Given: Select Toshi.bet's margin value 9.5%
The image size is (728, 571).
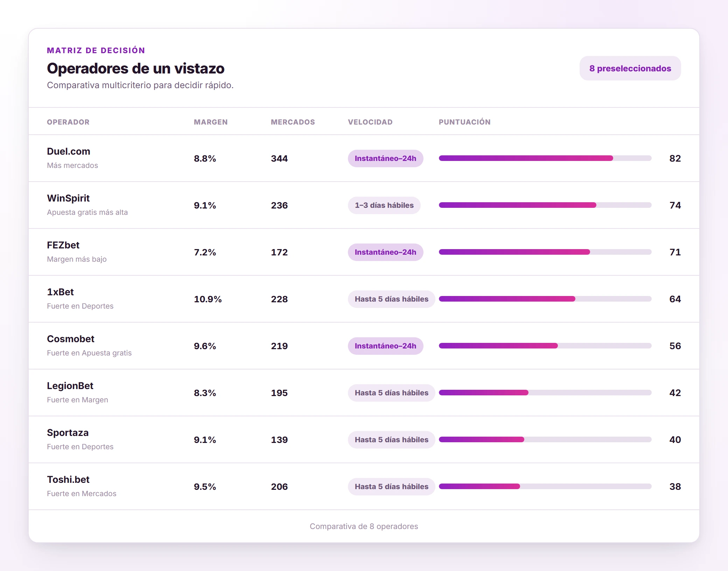Looking at the screenshot, I should coord(205,487).
